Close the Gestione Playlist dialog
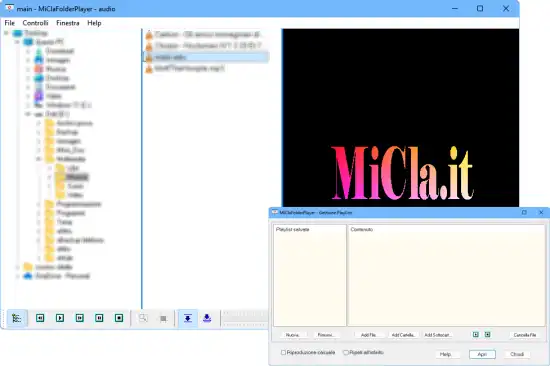The width and height of the screenshot is (550, 366). coord(541,212)
